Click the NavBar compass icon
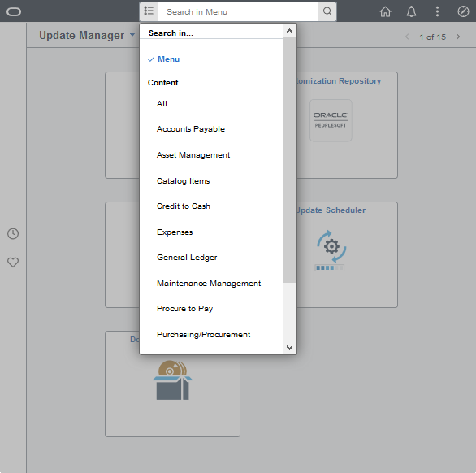476x473 pixels. pyautogui.click(x=463, y=11)
